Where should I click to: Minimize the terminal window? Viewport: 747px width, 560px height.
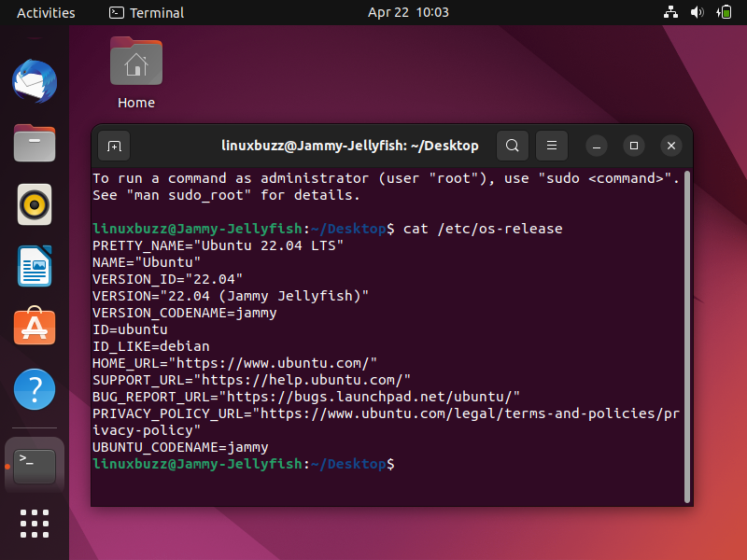(x=597, y=146)
